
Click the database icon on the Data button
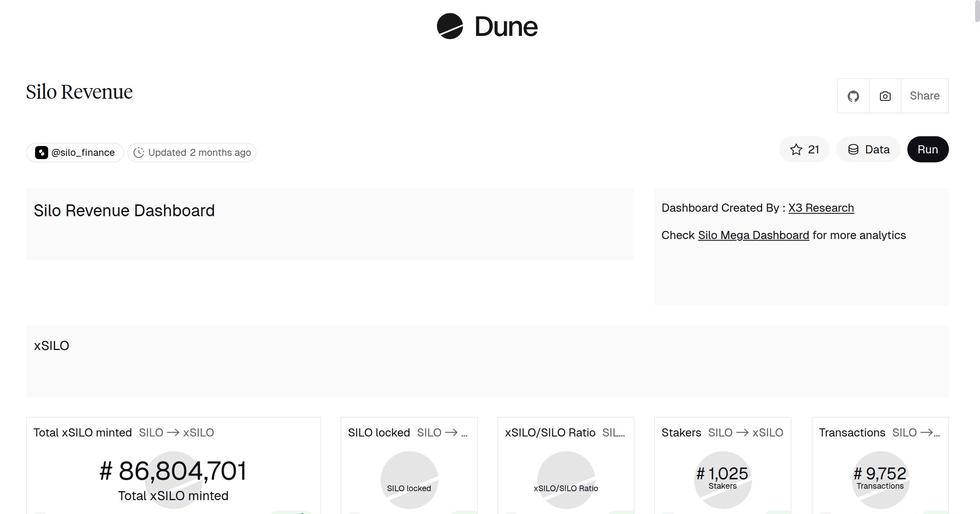[854, 149]
